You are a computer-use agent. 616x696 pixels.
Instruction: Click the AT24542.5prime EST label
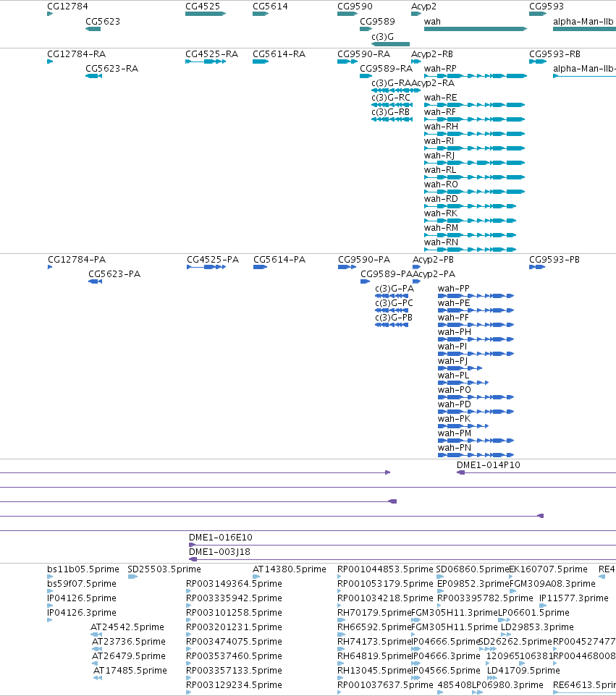(x=127, y=627)
